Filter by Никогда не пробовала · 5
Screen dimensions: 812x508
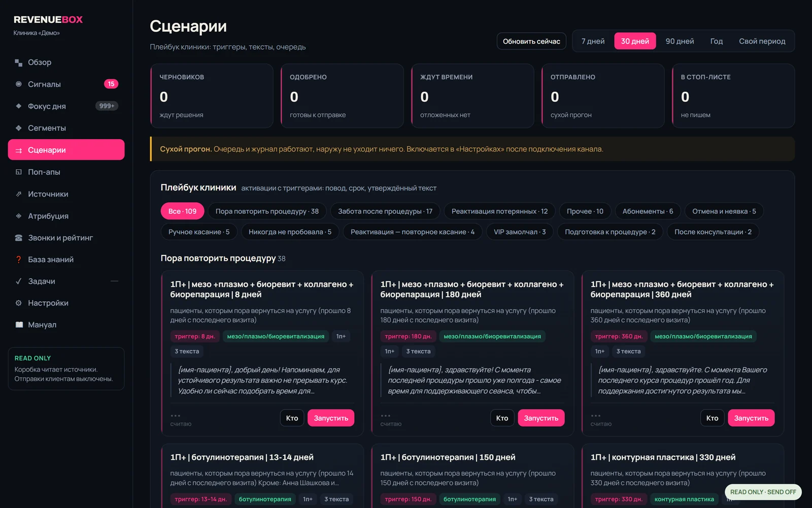290,232
